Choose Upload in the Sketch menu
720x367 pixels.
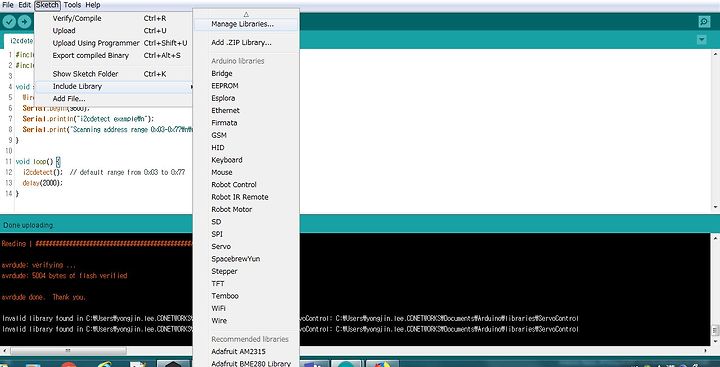coord(113,31)
